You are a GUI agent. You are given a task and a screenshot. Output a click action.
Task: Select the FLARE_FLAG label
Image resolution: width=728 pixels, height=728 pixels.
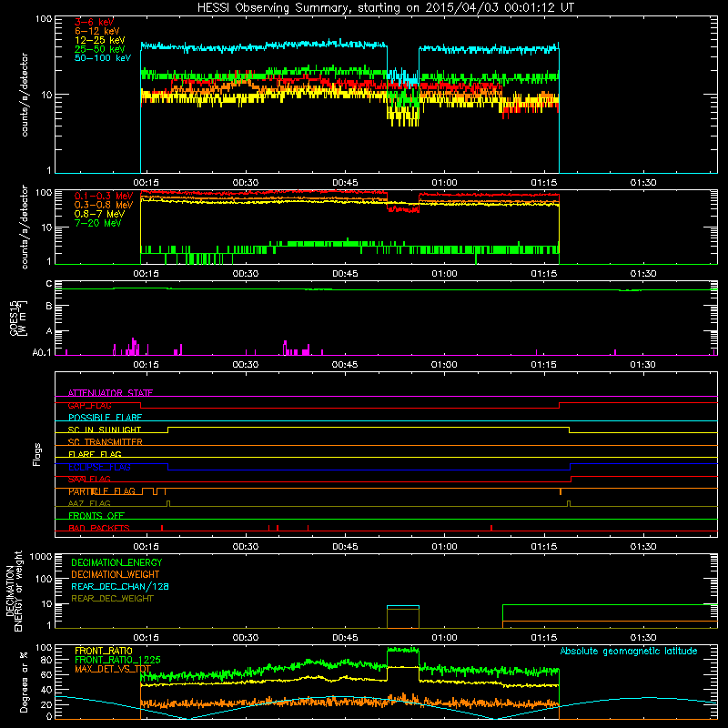pyautogui.click(x=95, y=454)
